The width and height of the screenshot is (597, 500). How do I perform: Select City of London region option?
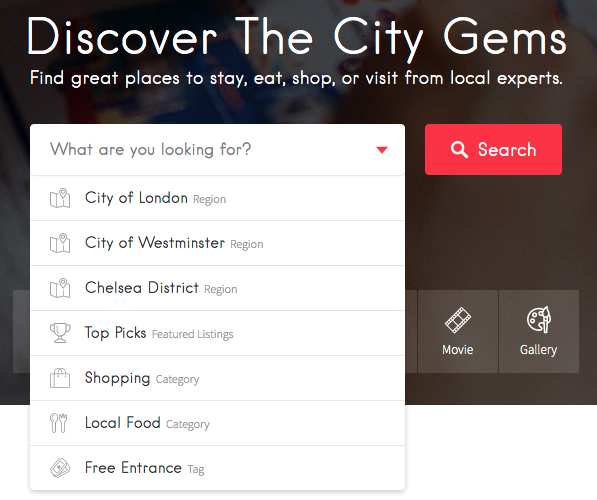tap(217, 198)
